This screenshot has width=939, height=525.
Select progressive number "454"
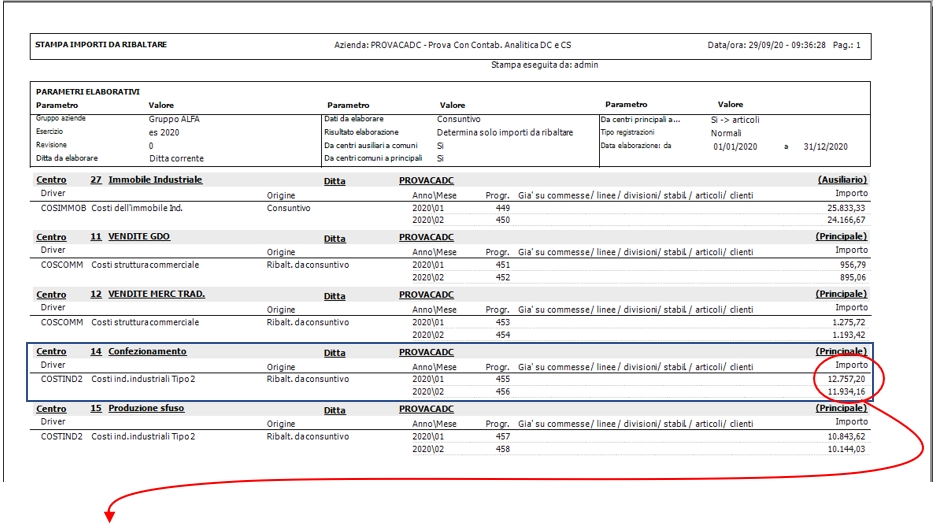[503, 335]
